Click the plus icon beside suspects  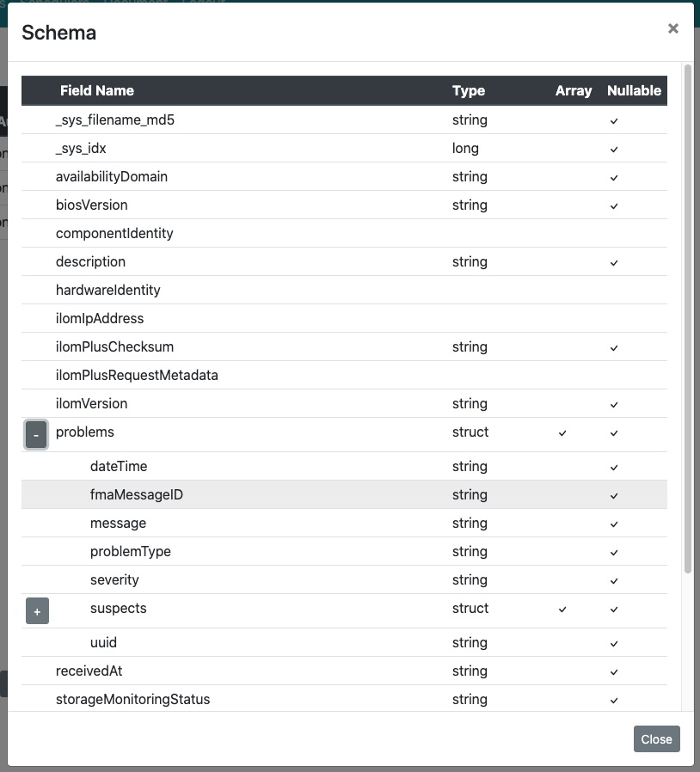[x=37, y=610]
